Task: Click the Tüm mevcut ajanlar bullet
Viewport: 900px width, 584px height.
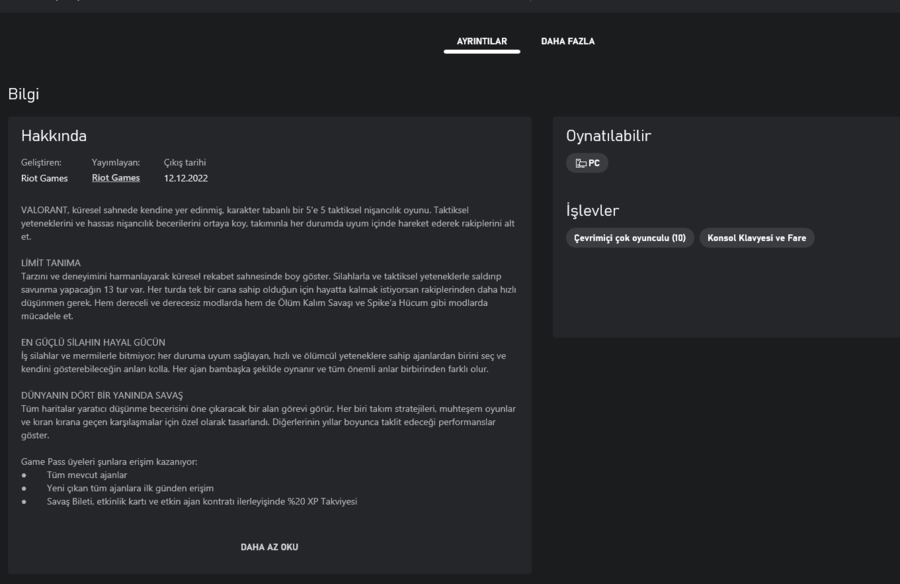Action: click(87, 475)
